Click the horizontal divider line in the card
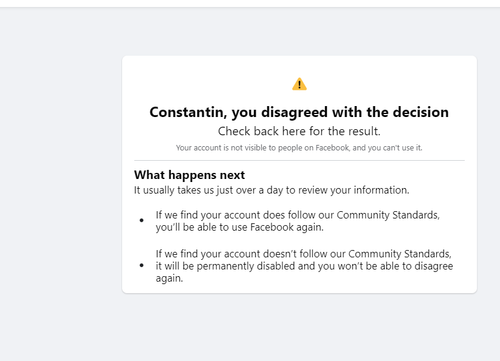 (x=299, y=160)
